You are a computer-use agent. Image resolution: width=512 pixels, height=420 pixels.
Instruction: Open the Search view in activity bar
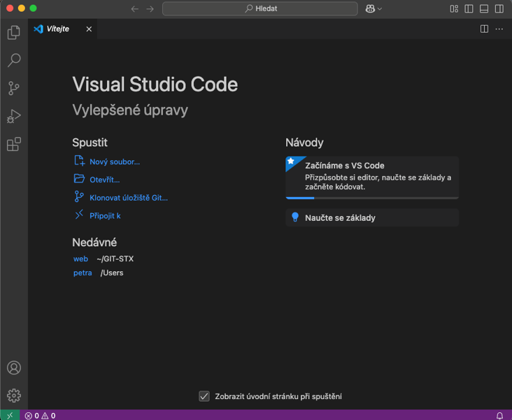[x=13, y=61]
